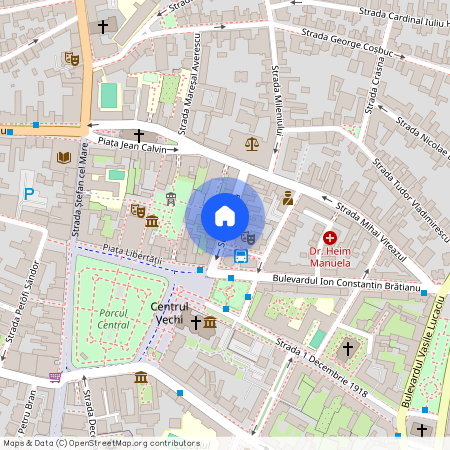Select the shopping cart icon
Screen dimensions: 450x450
[56, 377]
